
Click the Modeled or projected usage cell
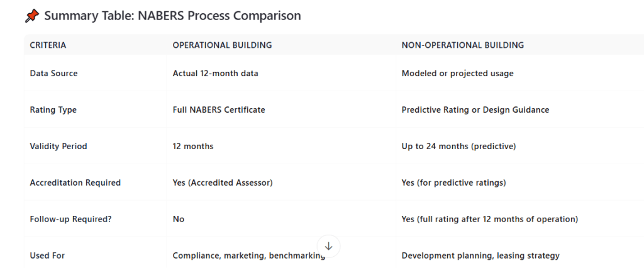click(x=457, y=74)
